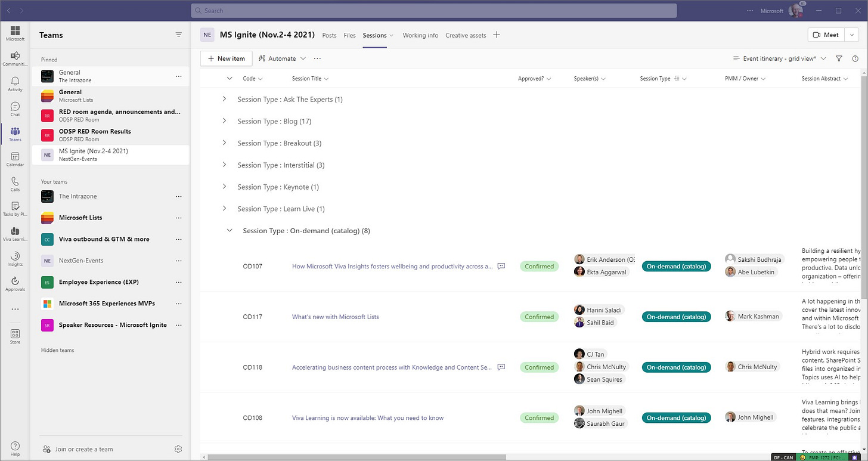The width and height of the screenshot is (868, 461).
Task: Expand Hidden teams section
Action: click(x=57, y=350)
